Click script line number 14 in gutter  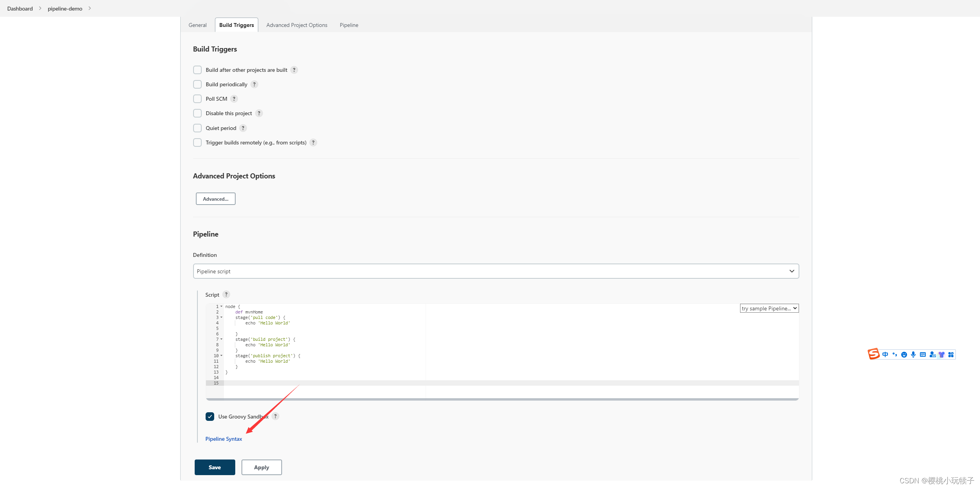(216, 378)
